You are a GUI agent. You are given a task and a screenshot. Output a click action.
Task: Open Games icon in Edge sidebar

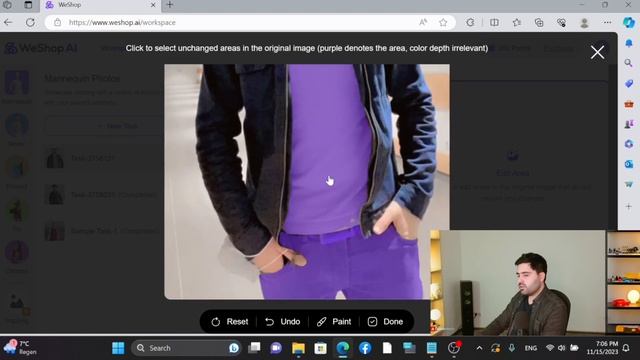click(629, 124)
